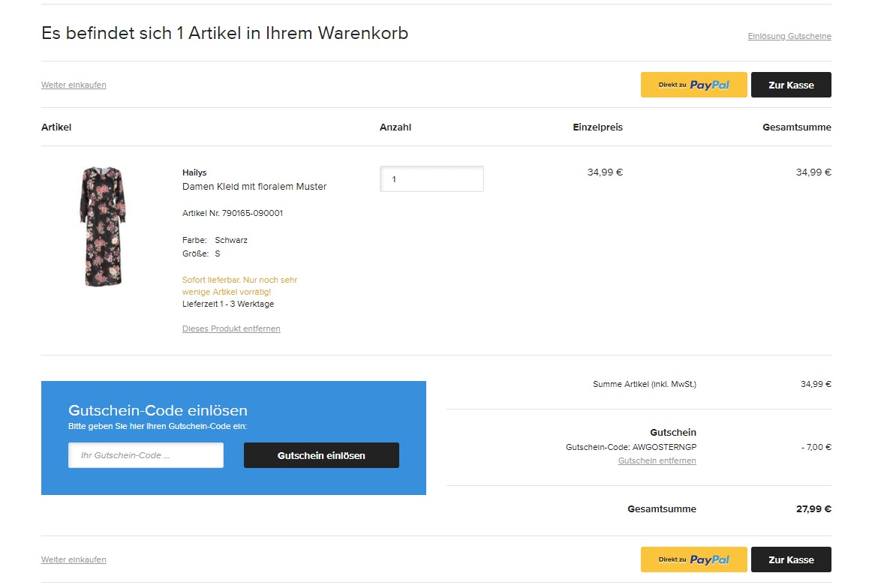The image size is (875, 588).
Task: Remove voucher with 'Gutschein entfernen' link
Action: [x=657, y=460]
